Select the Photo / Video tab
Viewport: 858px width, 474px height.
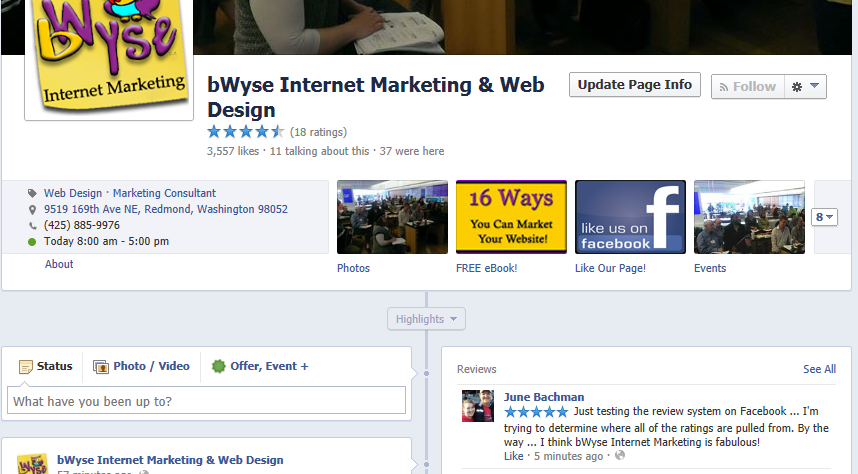[x=141, y=366]
